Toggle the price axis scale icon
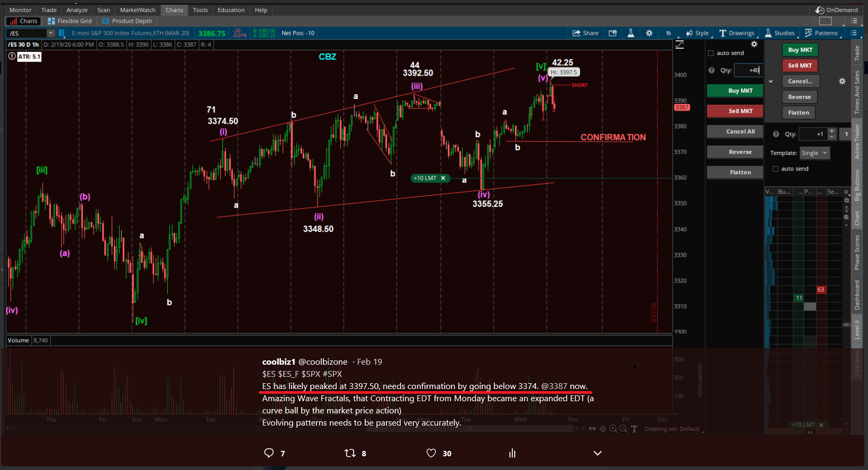 coord(680,45)
